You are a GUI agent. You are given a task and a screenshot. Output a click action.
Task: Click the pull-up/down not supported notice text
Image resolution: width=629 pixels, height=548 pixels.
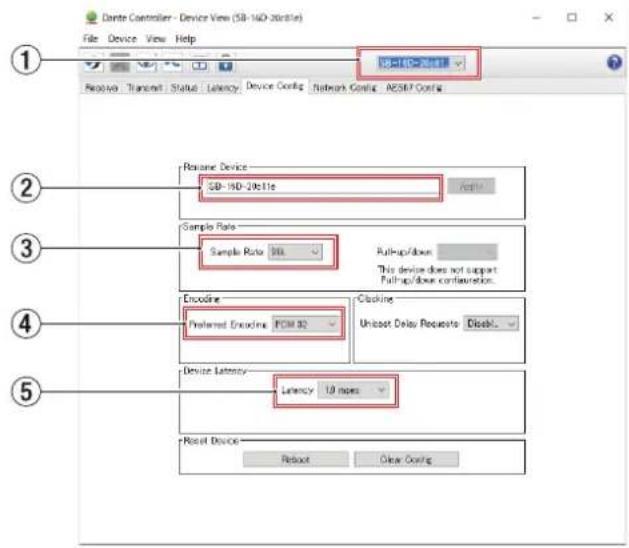tap(437, 275)
